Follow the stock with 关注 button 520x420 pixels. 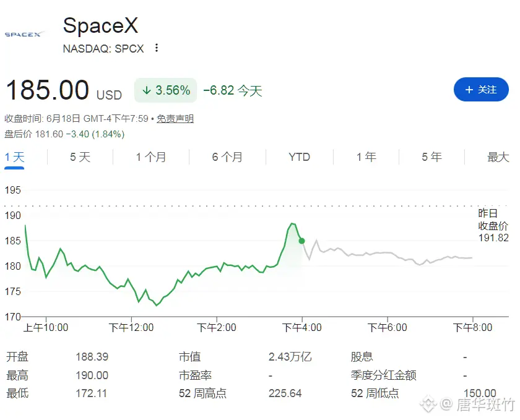click(x=481, y=90)
